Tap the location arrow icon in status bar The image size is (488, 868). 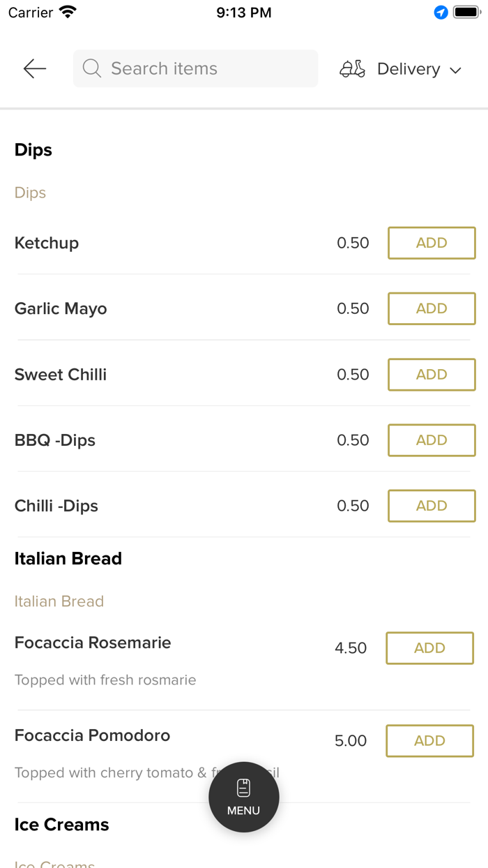click(440, 11)
